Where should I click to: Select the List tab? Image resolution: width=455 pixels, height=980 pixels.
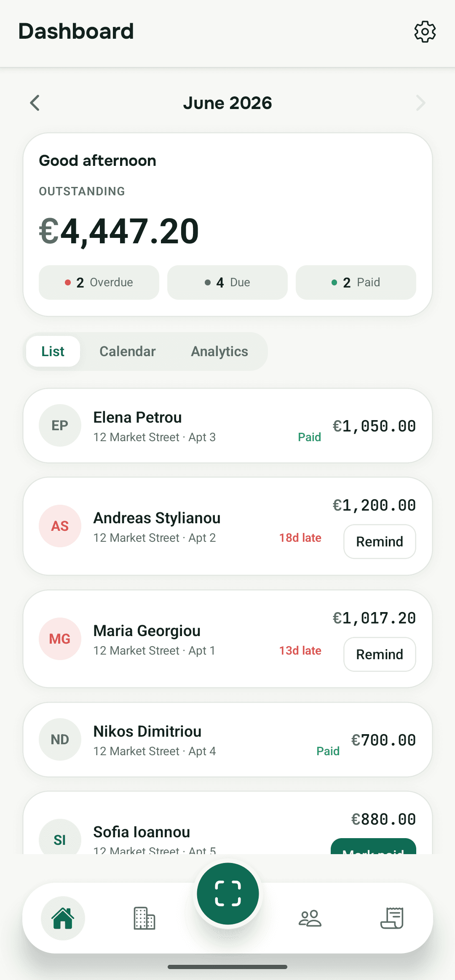[53, 352]
